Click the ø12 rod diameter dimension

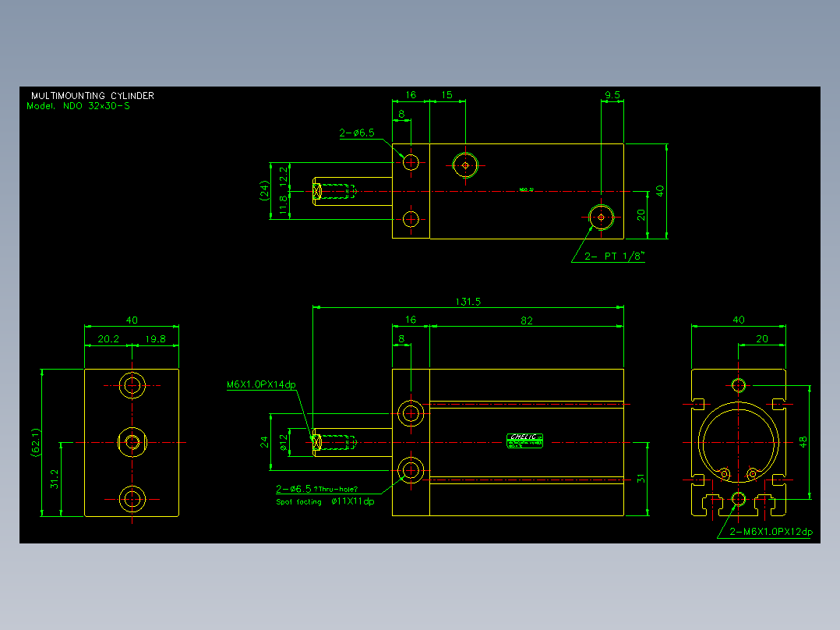coord(284,442)
